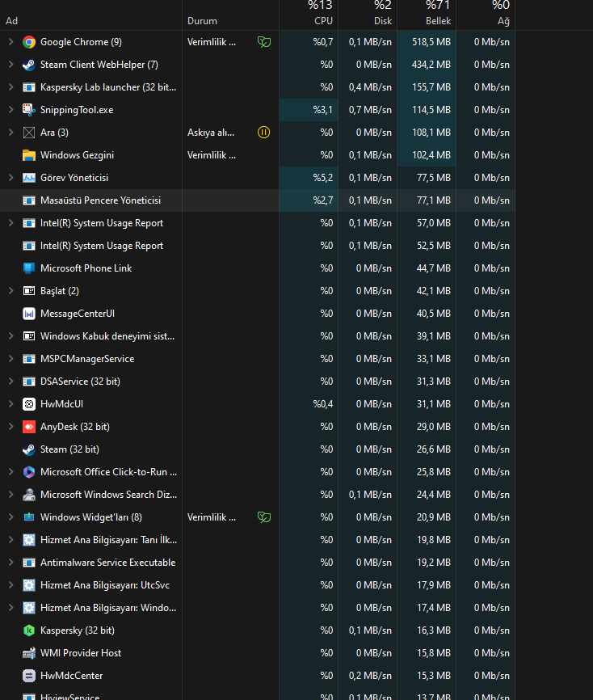Expand the Ara (3) process group
This screenshot has width=593, height=700.
click(11, 133)
